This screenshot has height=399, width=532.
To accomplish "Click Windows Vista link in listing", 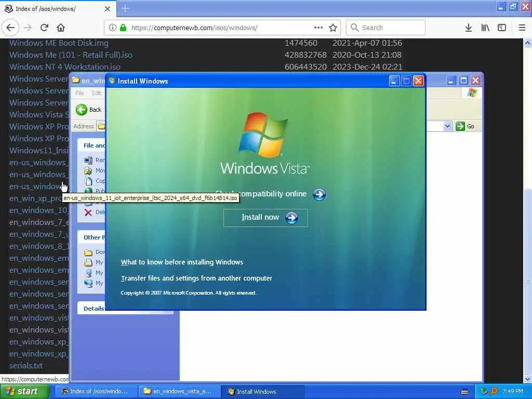I will pos(38,115).
